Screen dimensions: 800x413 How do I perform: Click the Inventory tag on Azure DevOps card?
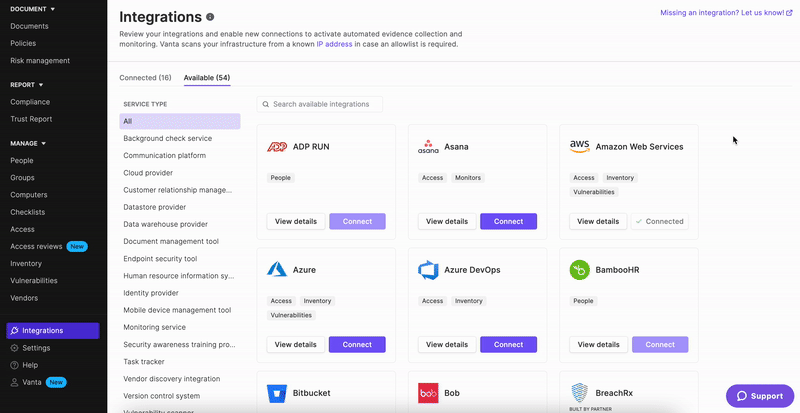468,301
